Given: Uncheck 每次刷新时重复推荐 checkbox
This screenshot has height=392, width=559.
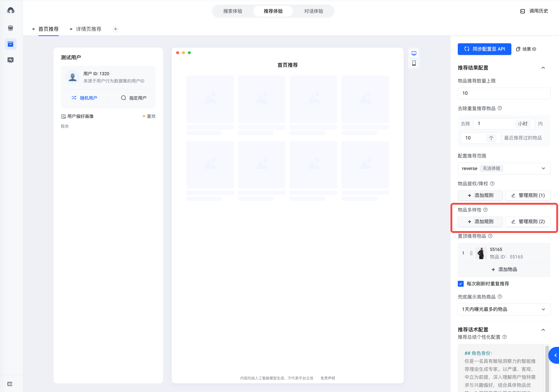Looking at the screenshot, I should pyautogui.click(x=461, y=284).
